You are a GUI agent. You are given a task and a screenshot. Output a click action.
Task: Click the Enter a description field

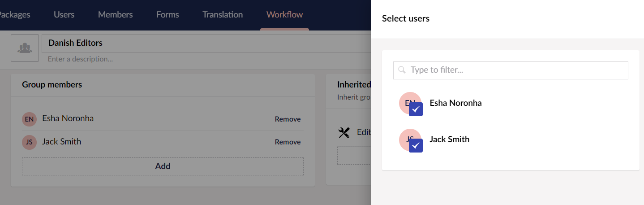click(x=206, y=59)
